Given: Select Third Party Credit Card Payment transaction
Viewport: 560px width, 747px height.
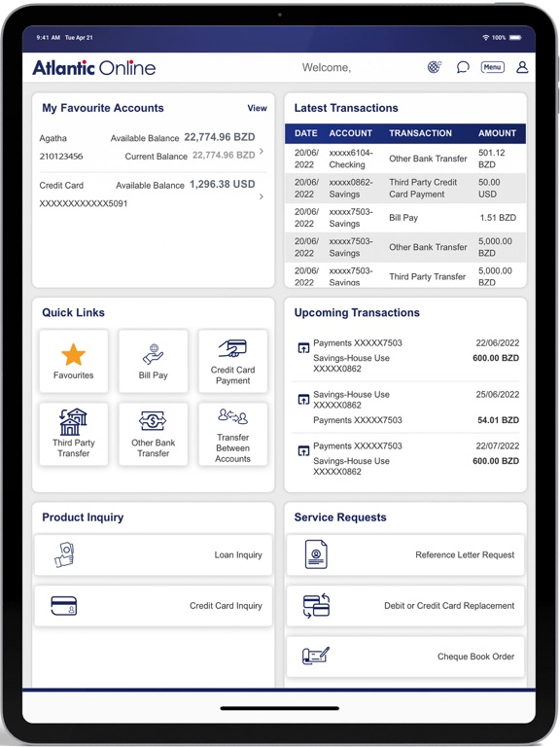Looking at the screenshot, I should point(423,188).
